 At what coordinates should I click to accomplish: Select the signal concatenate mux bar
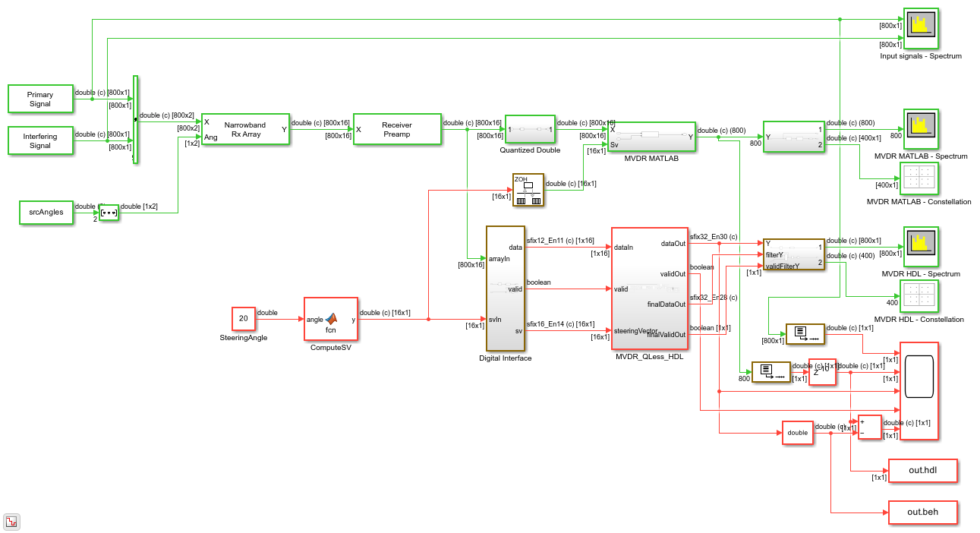(135, 119)
